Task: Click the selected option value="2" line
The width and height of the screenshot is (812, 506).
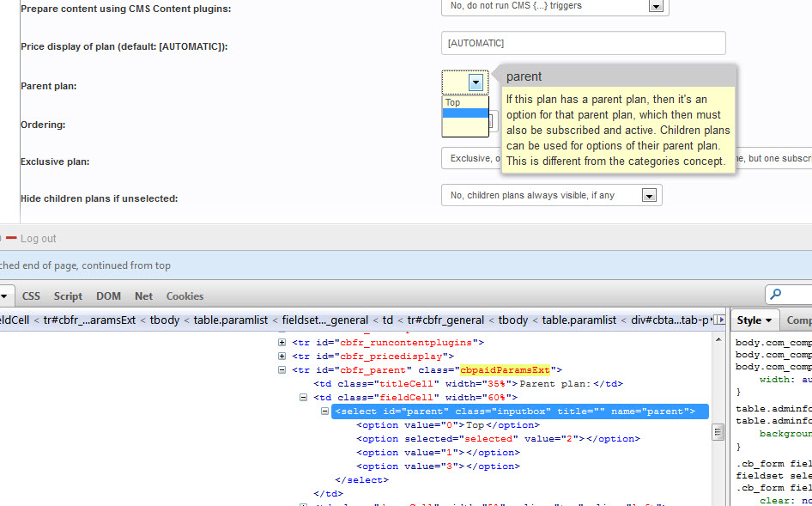Action: point(498,439)
